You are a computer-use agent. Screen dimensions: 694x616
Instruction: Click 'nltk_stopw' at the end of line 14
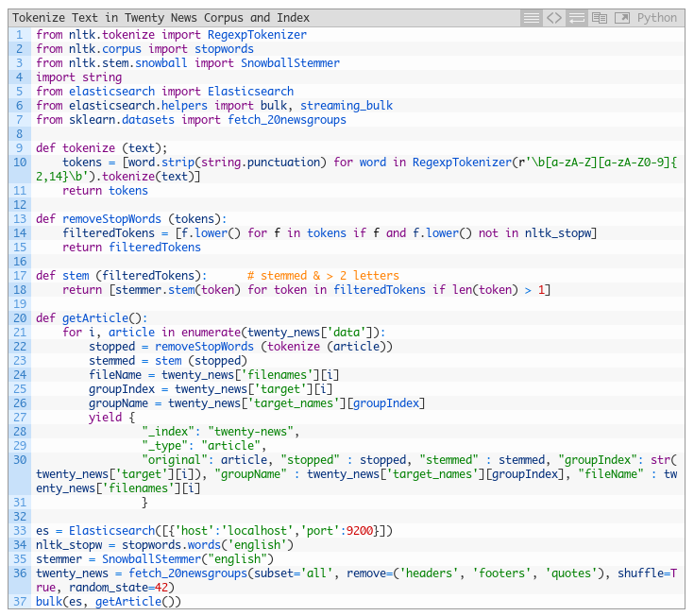click(x=558, y=233)
